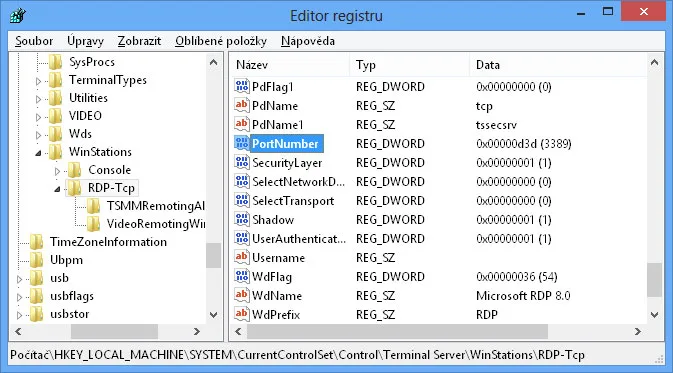The image size is (673, 373).
Task: Click the SysProcs folder icon
Action: (56, 62)
